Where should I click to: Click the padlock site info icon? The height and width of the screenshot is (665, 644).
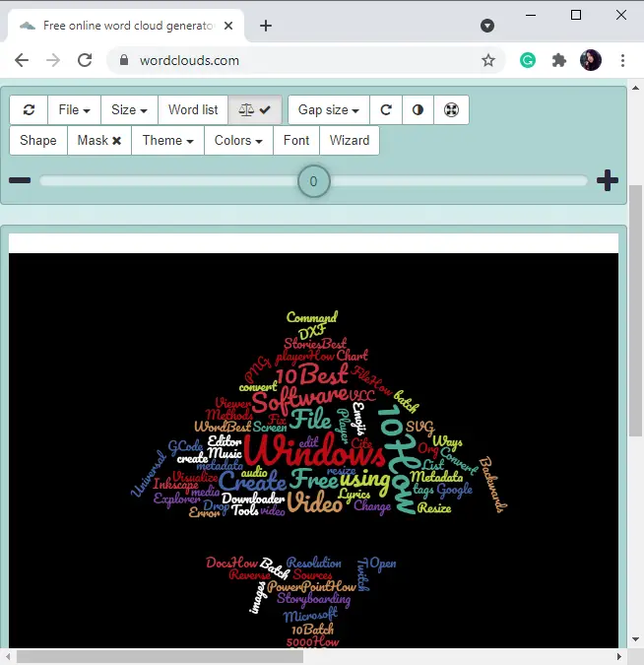[124, 60]
